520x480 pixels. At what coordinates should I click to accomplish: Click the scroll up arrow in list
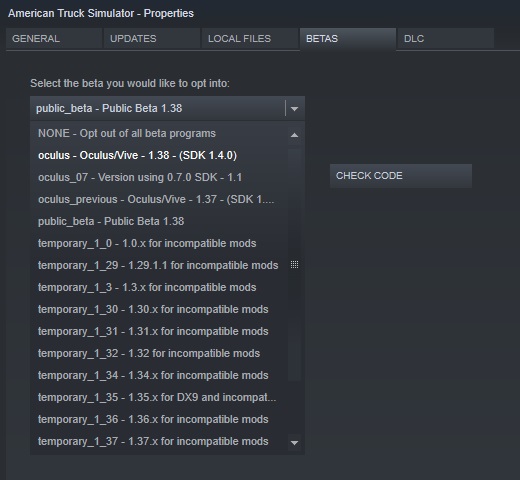(x=294, y=135)
